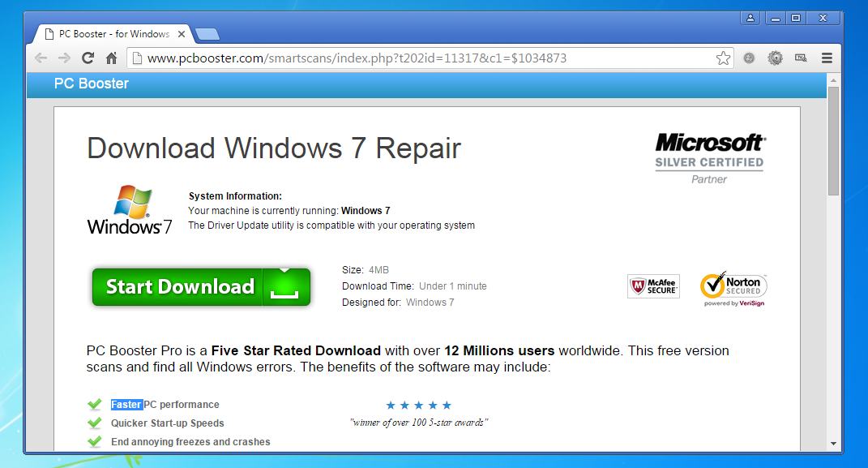
Task: Click the vertical scrollbar thumb
Action: 833,140
